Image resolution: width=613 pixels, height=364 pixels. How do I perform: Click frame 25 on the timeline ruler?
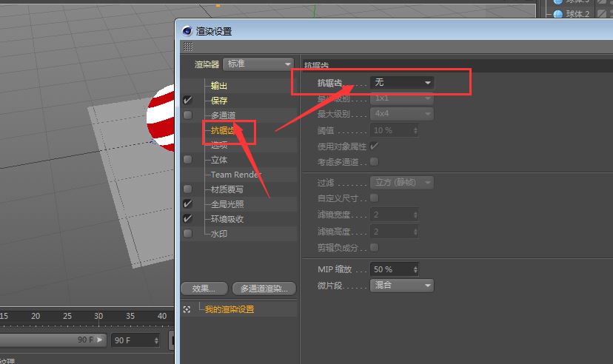(x=67, y=316)
